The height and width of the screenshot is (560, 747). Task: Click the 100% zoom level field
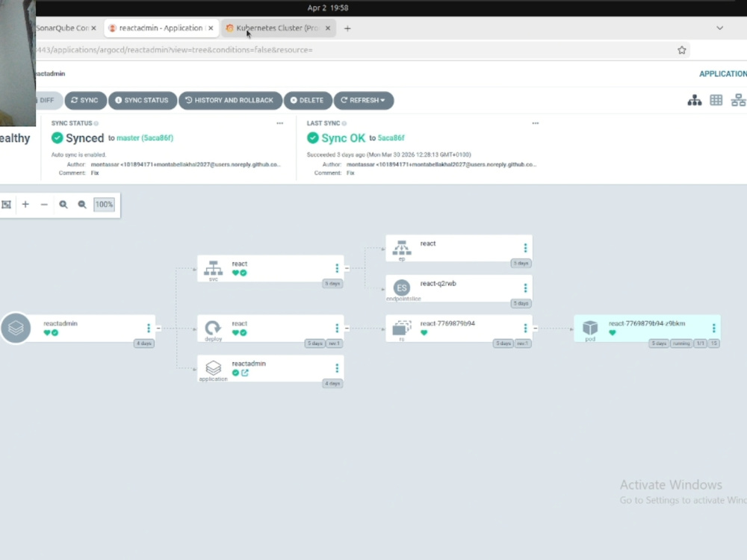pyautogui.click(x=104, y=205)
